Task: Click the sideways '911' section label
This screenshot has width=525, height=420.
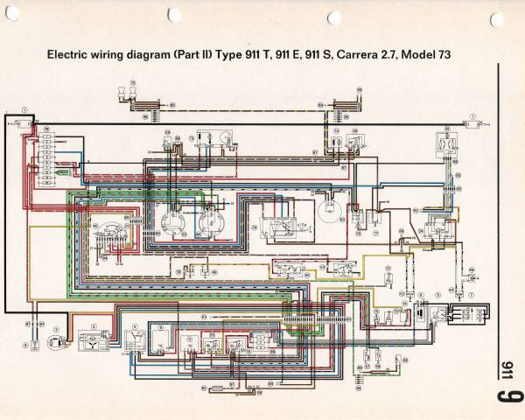Action: click(507, 370)
